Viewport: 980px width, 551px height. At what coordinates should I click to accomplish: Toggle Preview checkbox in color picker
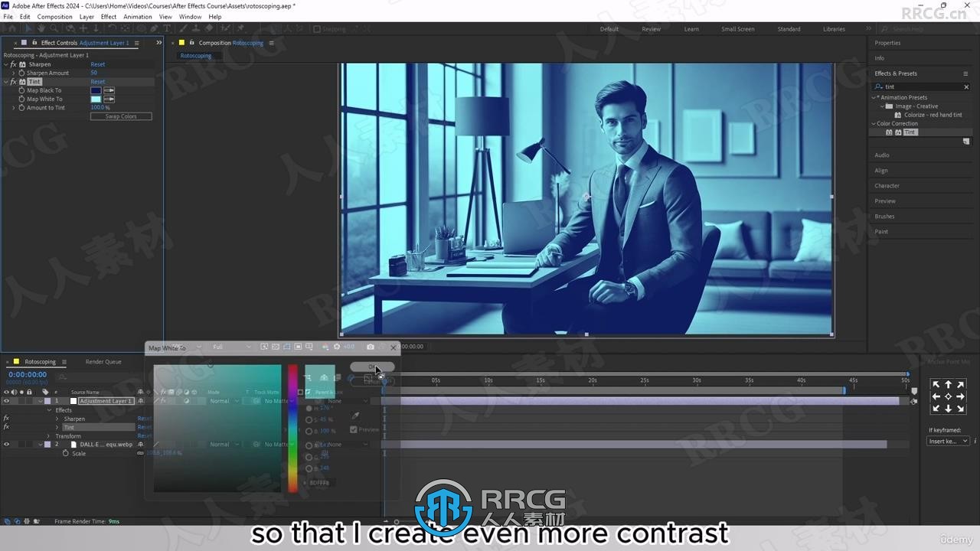click(x=353, y=429)
